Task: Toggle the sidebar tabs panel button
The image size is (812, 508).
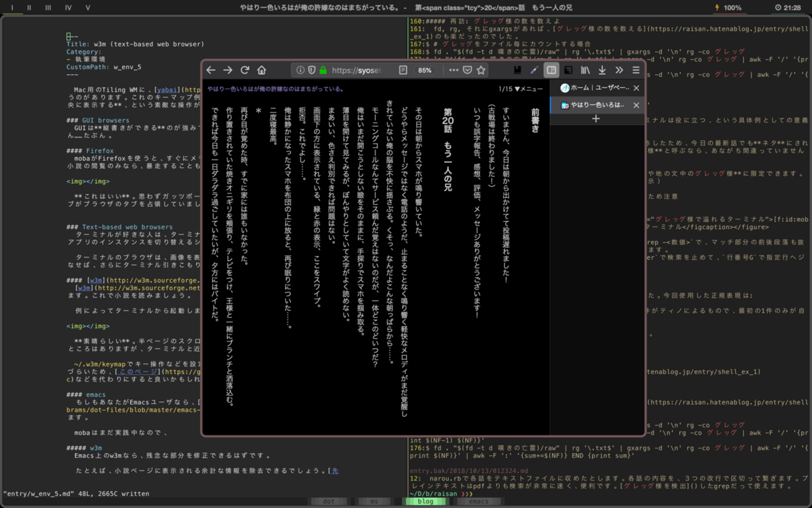Action: pos(551,71)
